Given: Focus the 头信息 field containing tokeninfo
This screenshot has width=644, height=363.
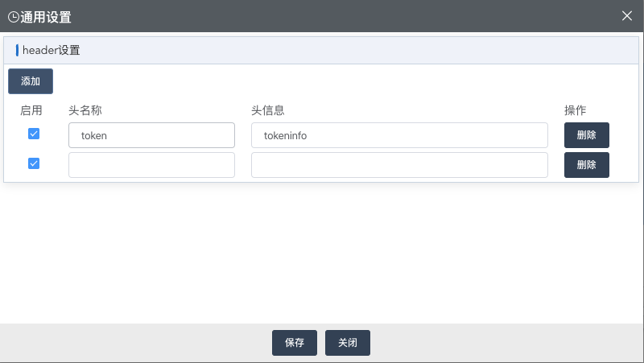Looking at the screenshot, I should tap(399, 135).
